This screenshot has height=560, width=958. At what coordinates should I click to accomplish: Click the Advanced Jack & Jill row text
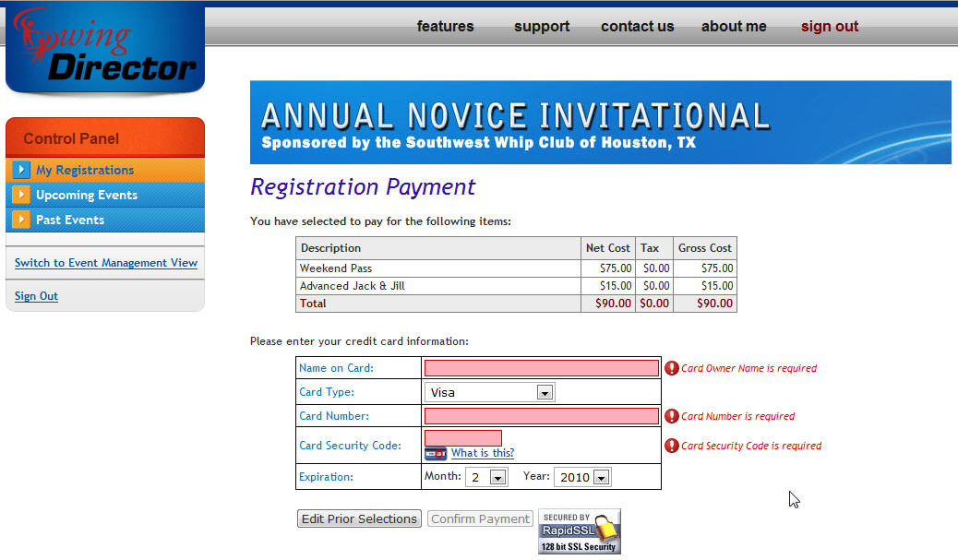coord(352,286)
